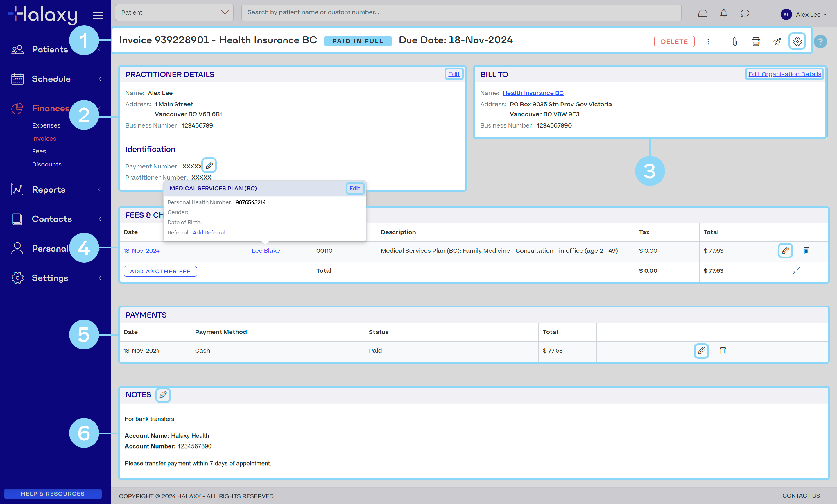Open the invoice list view icon
This screenshot has width=837, height=504.
(x=711, y=42)
